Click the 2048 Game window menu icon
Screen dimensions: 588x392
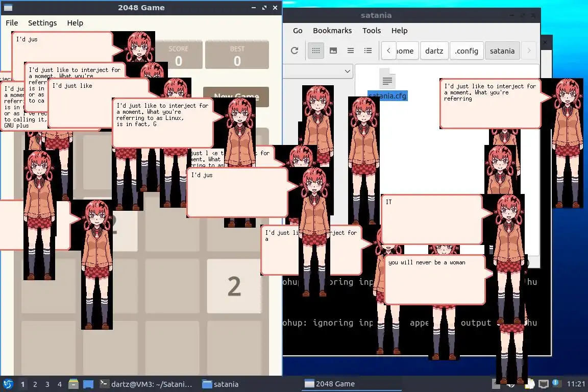pyautogui.click(x=8, y=8)
